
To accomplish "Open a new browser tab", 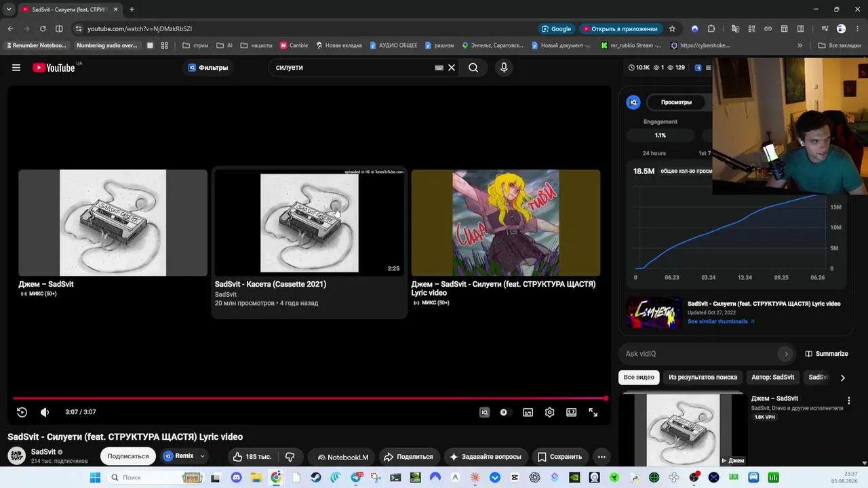I will [132, 9].
